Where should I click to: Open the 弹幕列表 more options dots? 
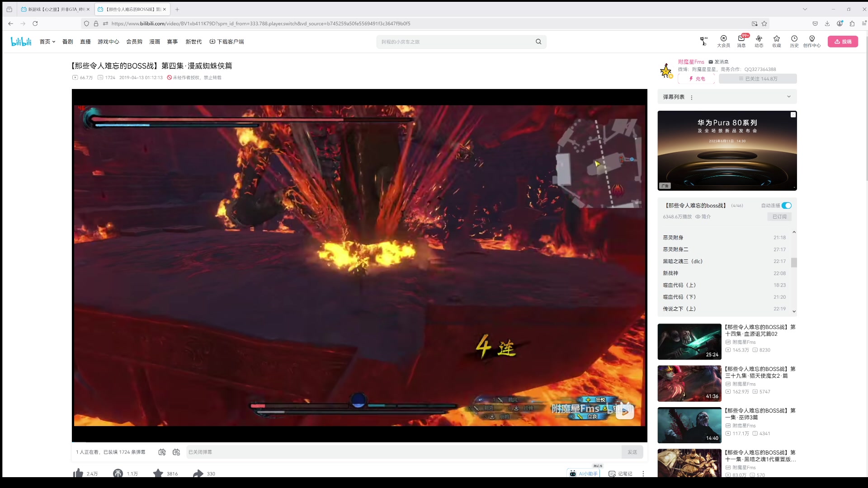coord(692,97)
